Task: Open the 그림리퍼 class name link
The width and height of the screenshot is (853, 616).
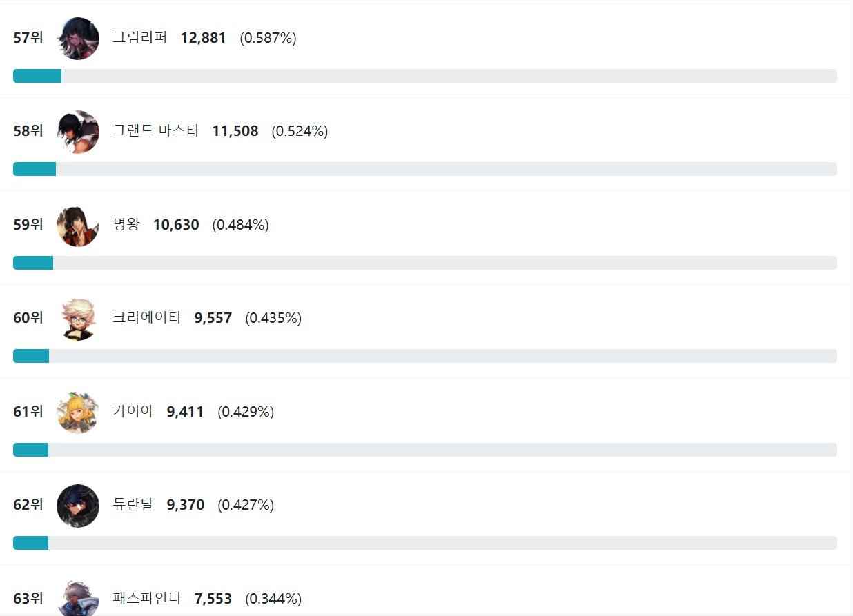Action: pos(139,38)
